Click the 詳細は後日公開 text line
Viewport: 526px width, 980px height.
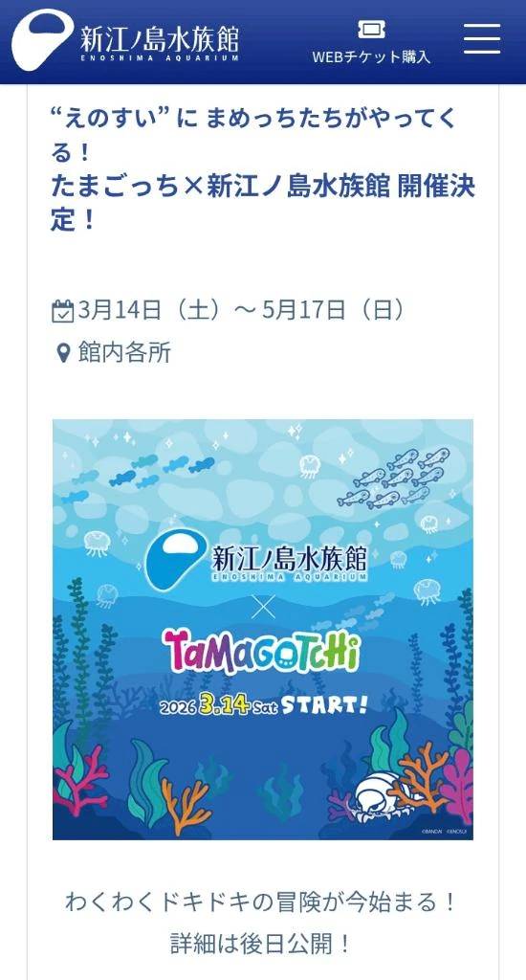pos(262,945)
